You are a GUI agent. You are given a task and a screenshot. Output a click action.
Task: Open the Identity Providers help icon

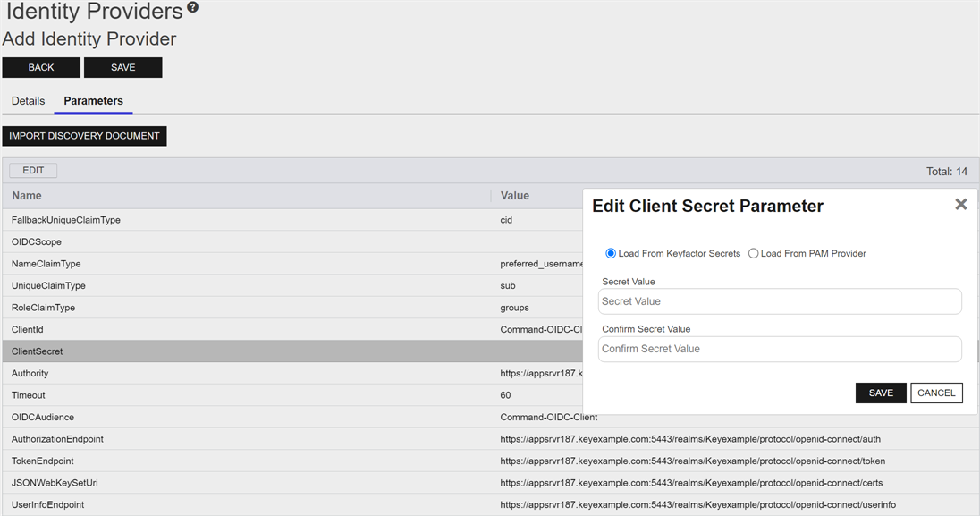click(x=192, y=7)
